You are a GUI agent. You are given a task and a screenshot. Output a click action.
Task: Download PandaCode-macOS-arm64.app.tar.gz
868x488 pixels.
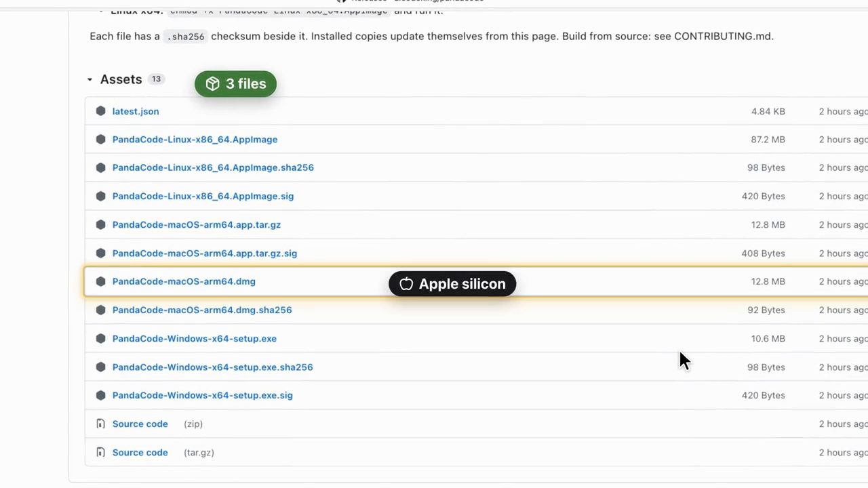197,225
